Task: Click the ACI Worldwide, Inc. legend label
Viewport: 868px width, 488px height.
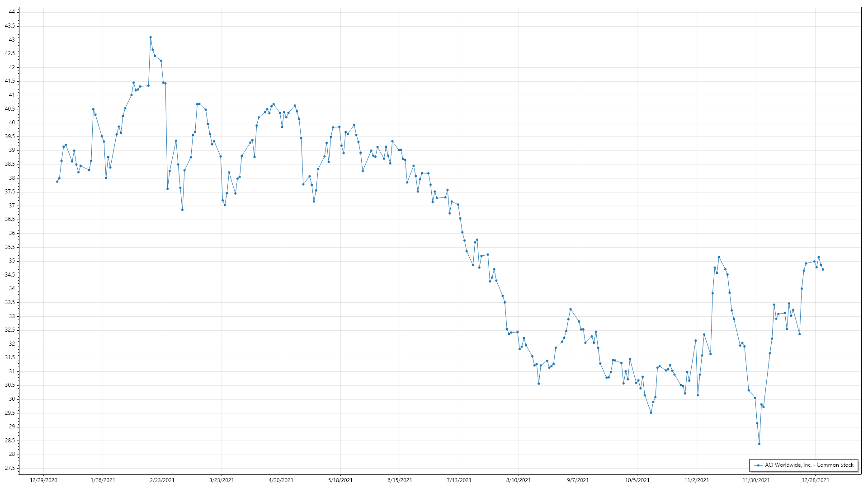Action: tap(809, 465)
